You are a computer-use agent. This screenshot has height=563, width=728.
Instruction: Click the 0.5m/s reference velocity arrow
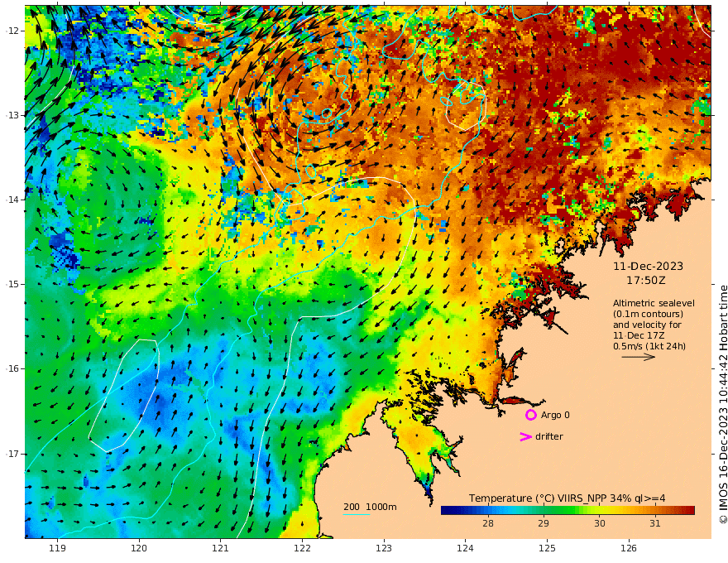point(639,357)
